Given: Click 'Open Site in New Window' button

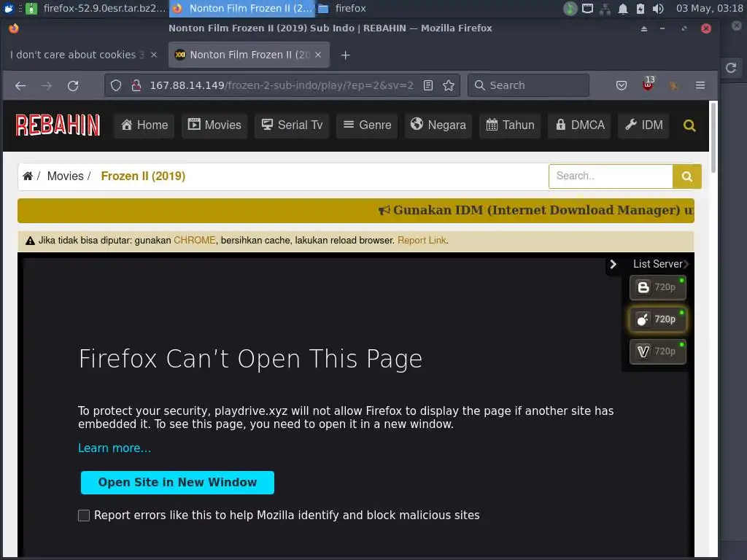Looking at the screenshot, I should pos(177,483).
